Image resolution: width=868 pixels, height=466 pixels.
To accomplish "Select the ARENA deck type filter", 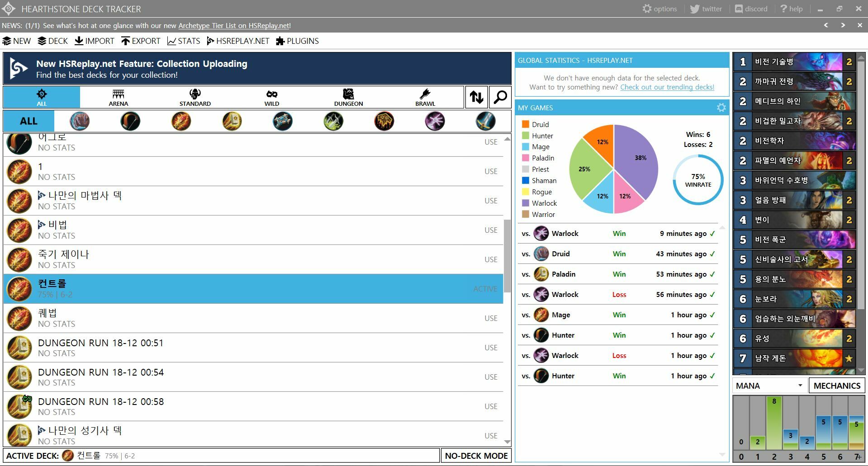I will pos(119,97).
